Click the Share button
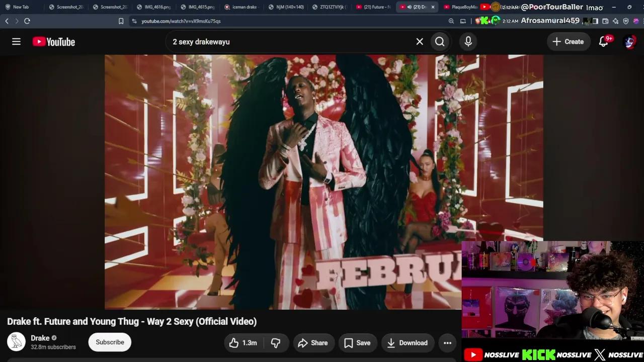The width and height of the screenshot is (644, 362). pos(313,343)
